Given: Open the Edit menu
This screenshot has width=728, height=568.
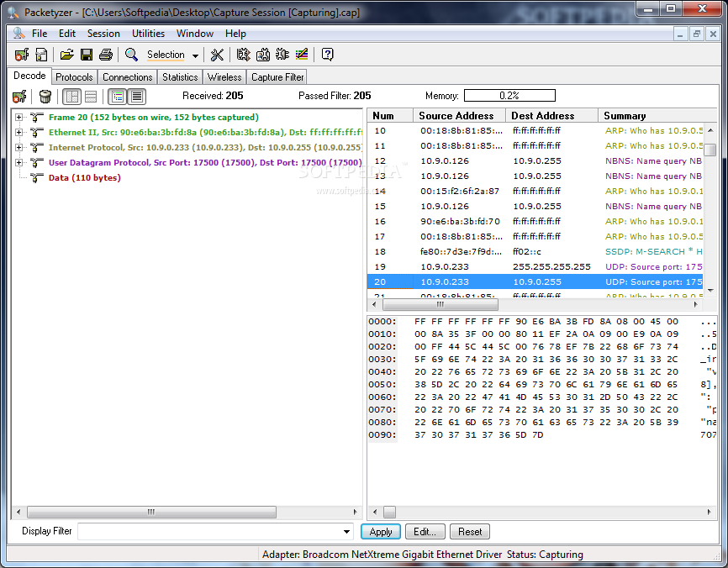Looking at the screenshot, I should [67, 34].
